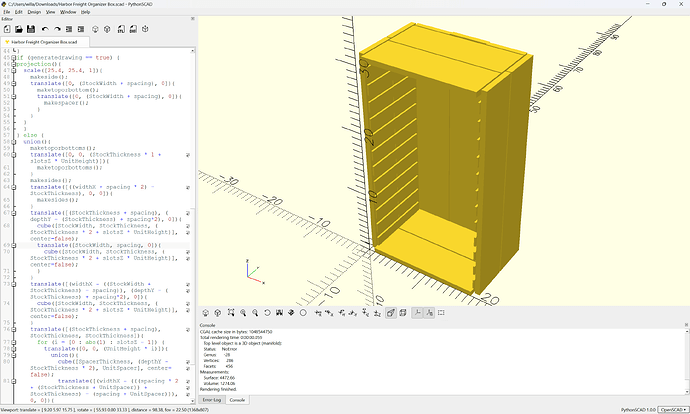This screenshot has width=690, height=414.
Task: Close the Editor panel
Action: click(x=192, y=19)
